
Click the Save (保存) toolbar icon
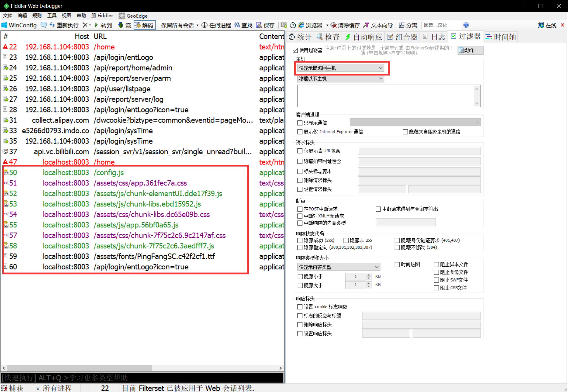(x=259, y=25)
